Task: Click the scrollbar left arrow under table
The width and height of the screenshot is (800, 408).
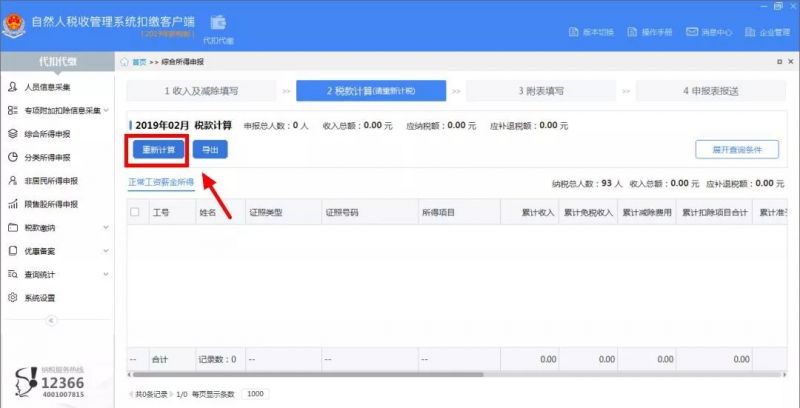Action: 129,374
